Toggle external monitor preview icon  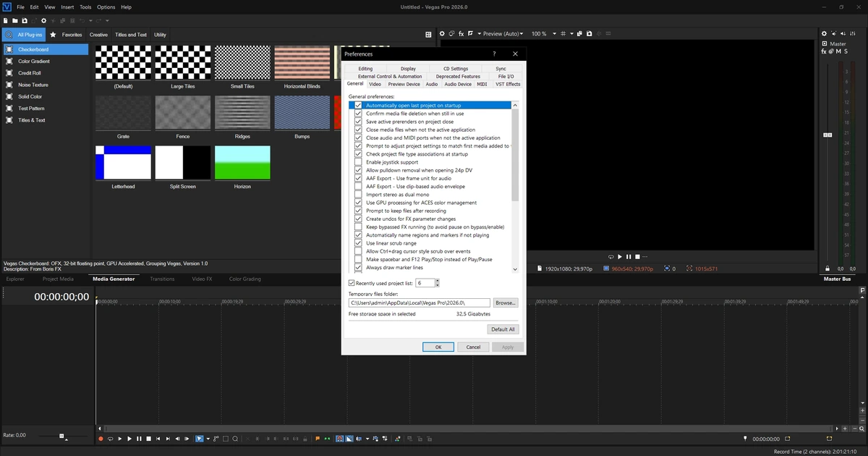(x=451, y=33)
